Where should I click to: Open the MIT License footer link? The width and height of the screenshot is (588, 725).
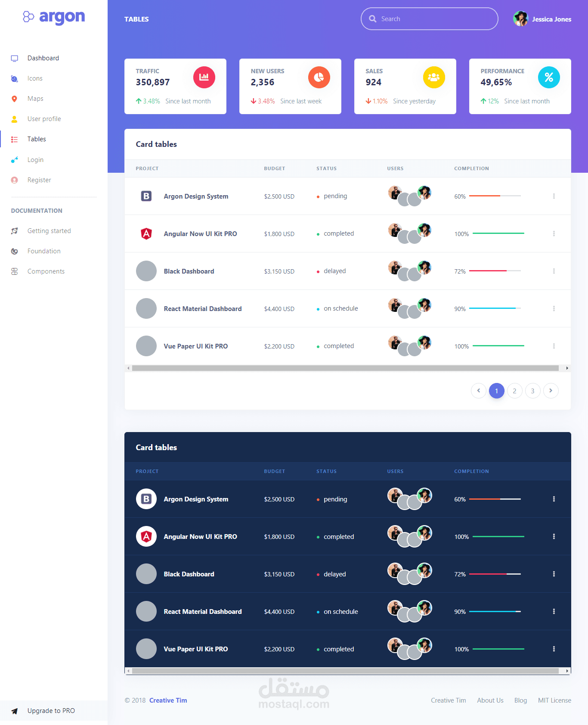tap(555, 700)
